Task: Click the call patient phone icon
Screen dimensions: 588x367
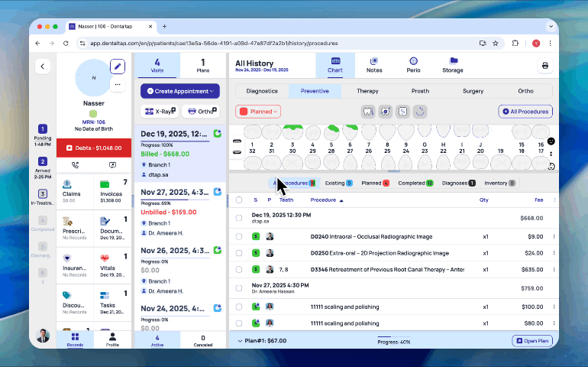Action: 76,164
